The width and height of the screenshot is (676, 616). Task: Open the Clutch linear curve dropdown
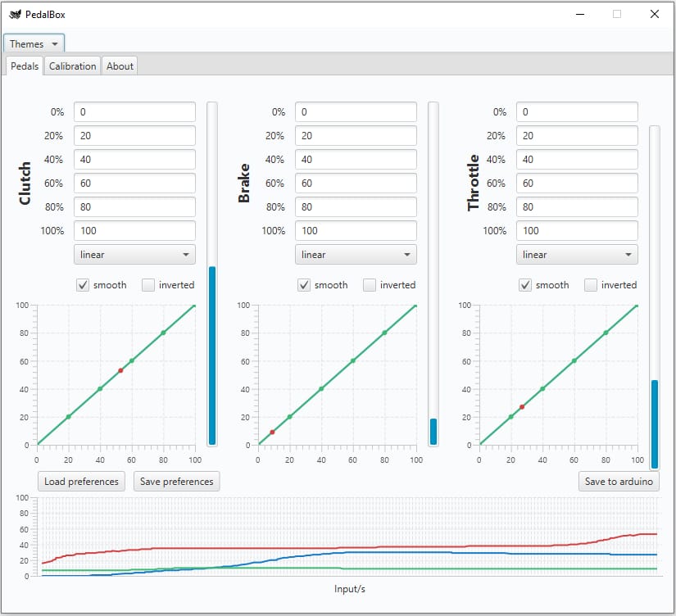coord(134,254)
